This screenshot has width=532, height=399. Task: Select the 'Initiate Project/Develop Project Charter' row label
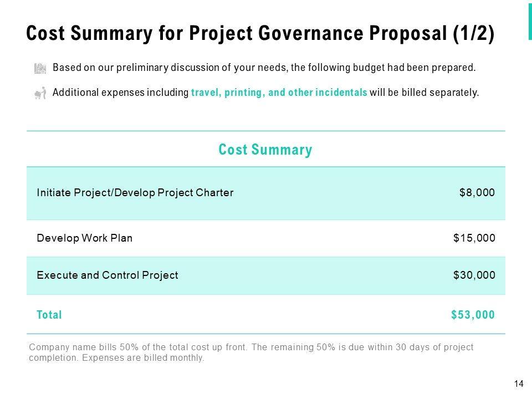[135, 193]
